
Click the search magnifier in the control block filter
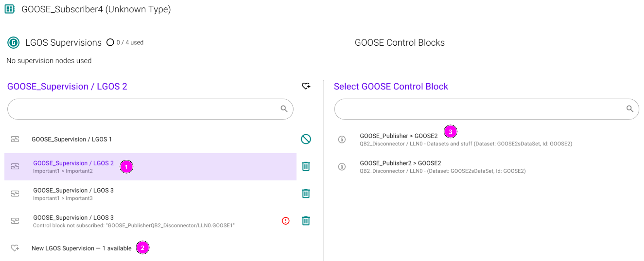tap(630, 109)
